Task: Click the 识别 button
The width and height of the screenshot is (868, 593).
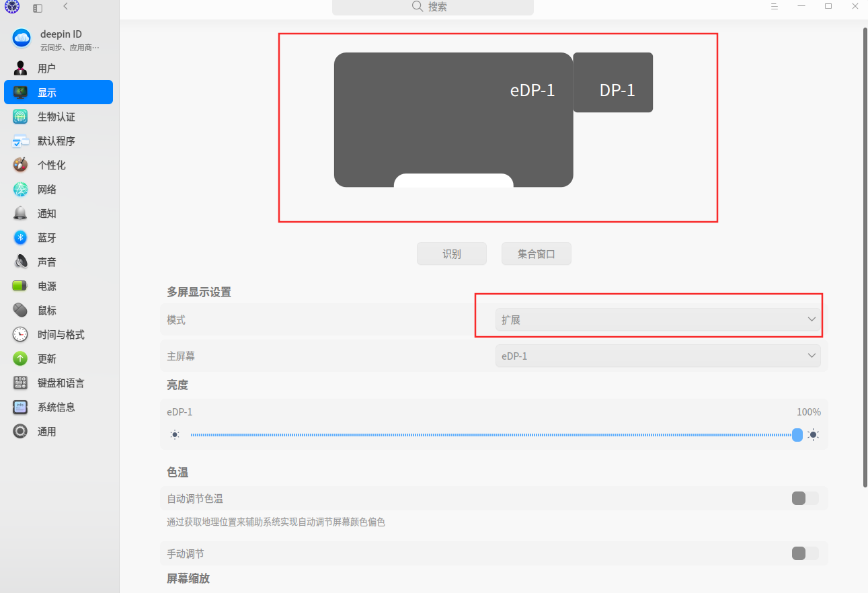Action: [x=452, y=254]
